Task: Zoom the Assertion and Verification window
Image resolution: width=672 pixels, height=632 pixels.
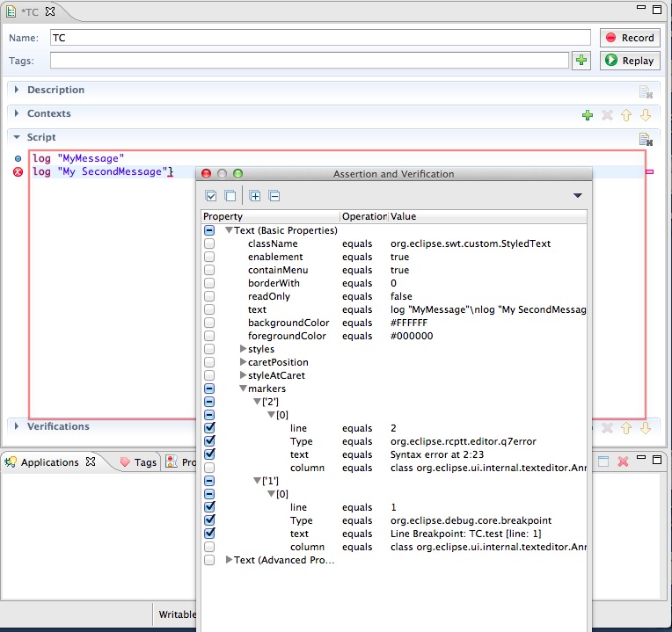Action: (237, 173)
